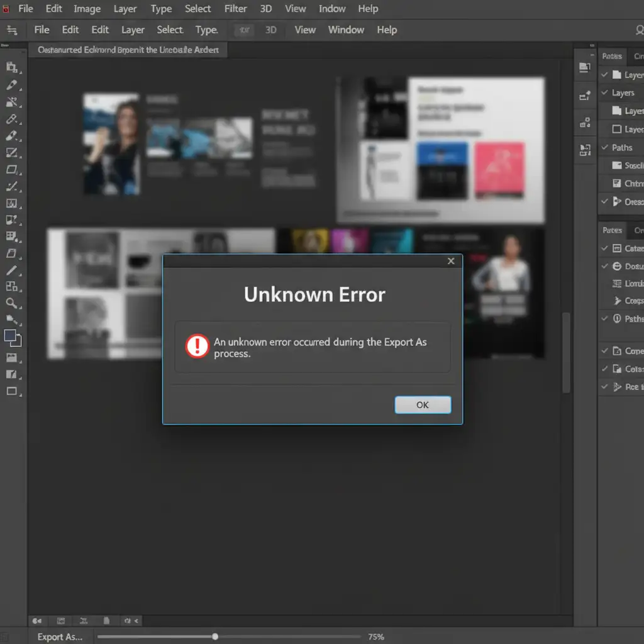Click the bottom rectangle tool in the toolbar
The height and width of the screenshot is (644, 644).
(x=11, y=391)
